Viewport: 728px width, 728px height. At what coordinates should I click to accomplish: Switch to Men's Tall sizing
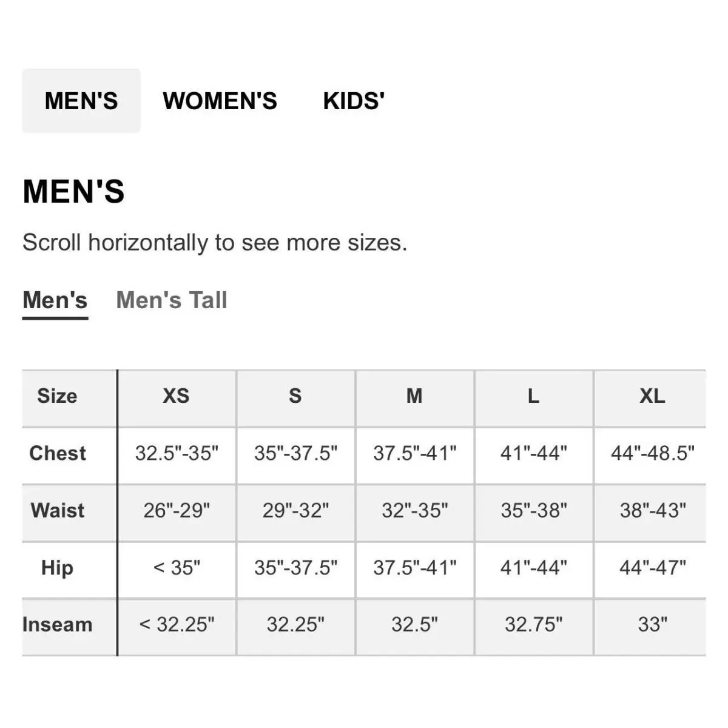coord(172,300)
